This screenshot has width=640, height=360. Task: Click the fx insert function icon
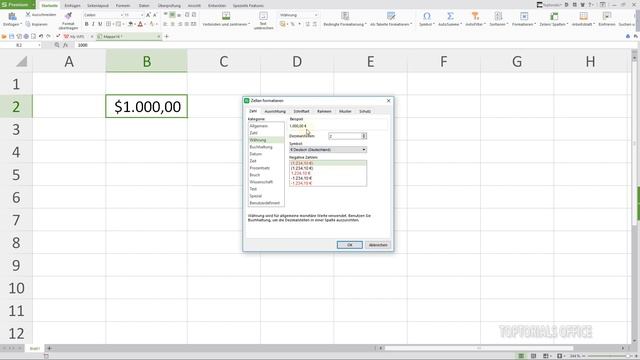(65, 45)
